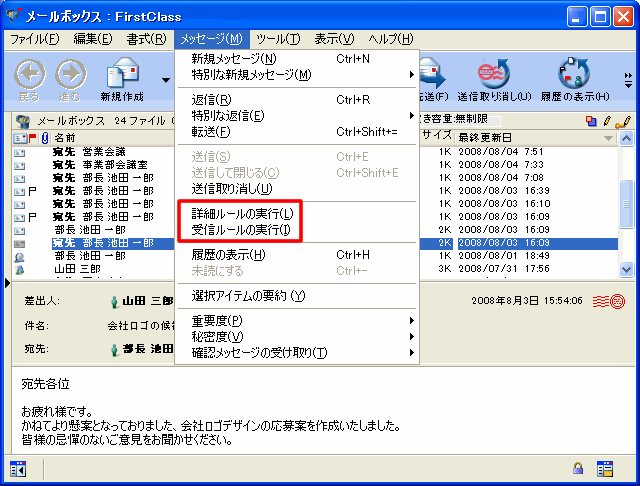640x486 pixels.
Task: Click the 新規作成 toolbar icon
Action: (x=122, y=75)
